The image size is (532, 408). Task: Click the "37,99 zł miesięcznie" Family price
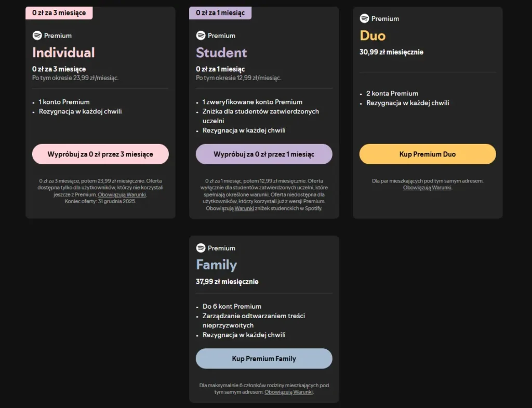(227, 282)
